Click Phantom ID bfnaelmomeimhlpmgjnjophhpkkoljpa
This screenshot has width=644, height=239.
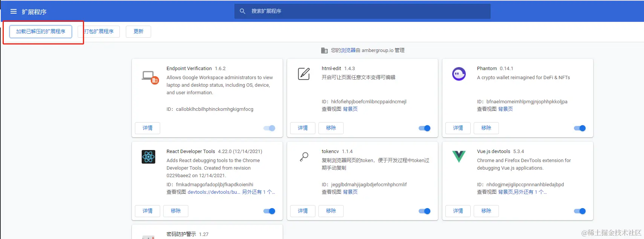click(x=527, y=102)
